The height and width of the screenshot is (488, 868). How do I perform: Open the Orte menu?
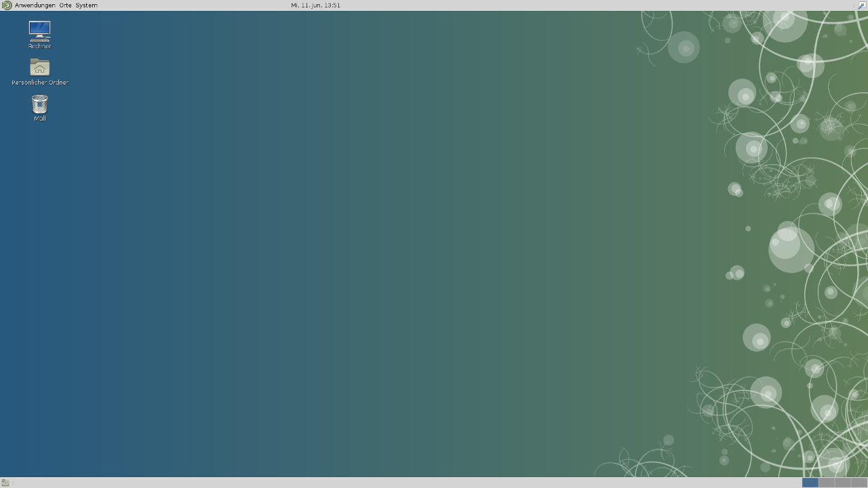tap(65, 5)
